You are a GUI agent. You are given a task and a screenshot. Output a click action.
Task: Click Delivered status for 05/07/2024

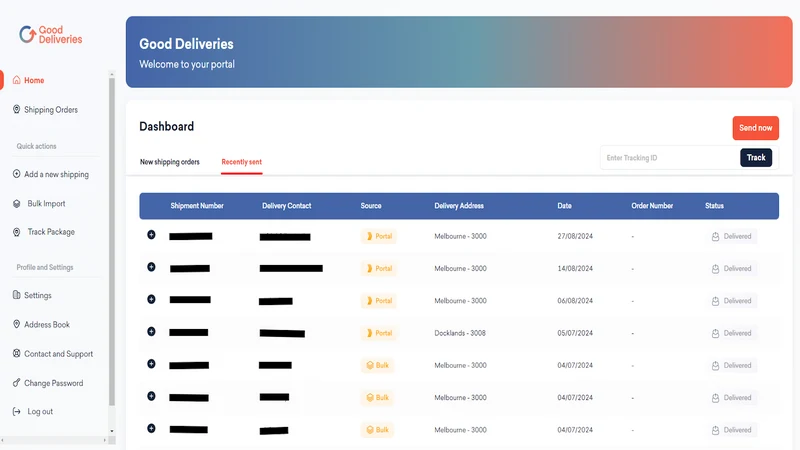[731, 333]
